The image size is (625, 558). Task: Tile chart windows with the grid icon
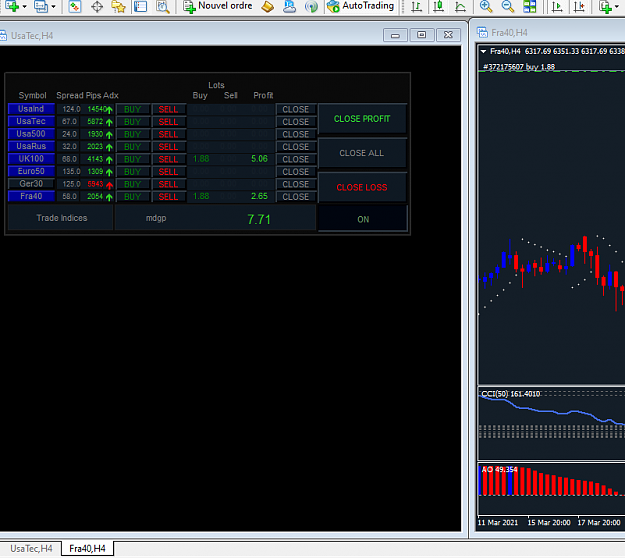click(530, 6)
